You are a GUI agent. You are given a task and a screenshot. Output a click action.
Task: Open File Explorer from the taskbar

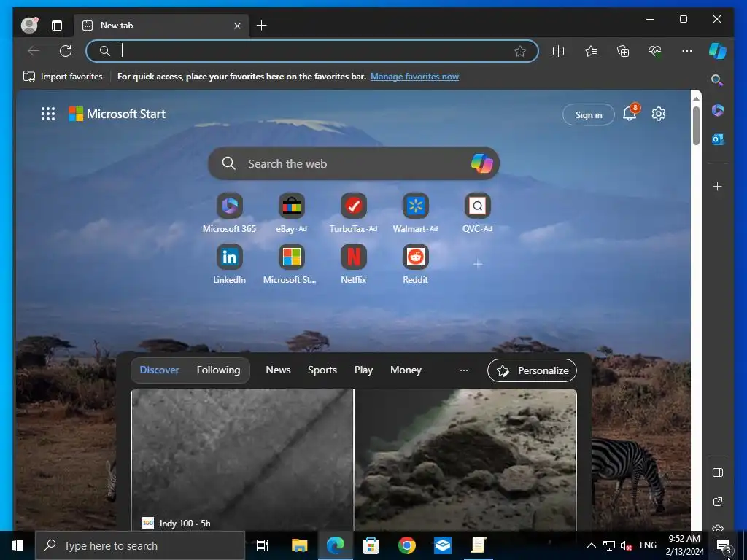300,545
